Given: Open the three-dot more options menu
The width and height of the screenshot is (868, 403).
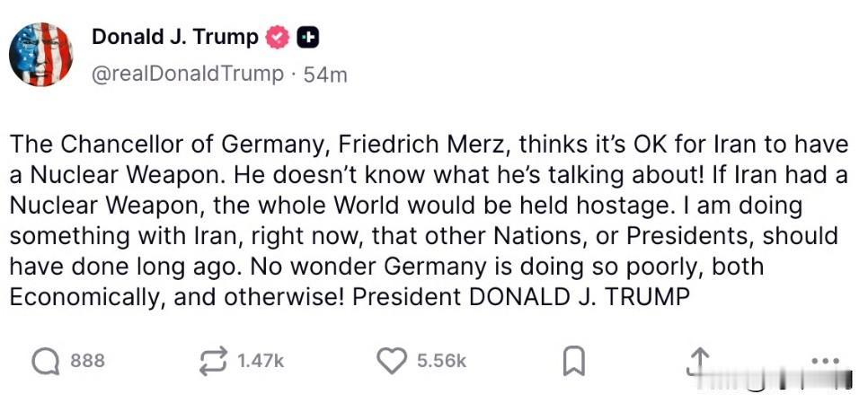Looking at the screenshot, I should [x=823, y=360].
